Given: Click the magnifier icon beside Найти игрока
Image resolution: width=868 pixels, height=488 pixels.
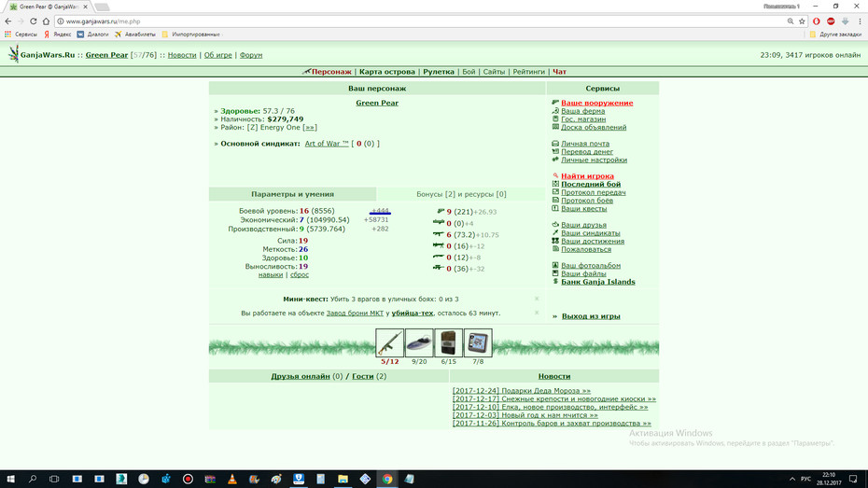Looking at the screenshot, I should (x=555, y=175).
